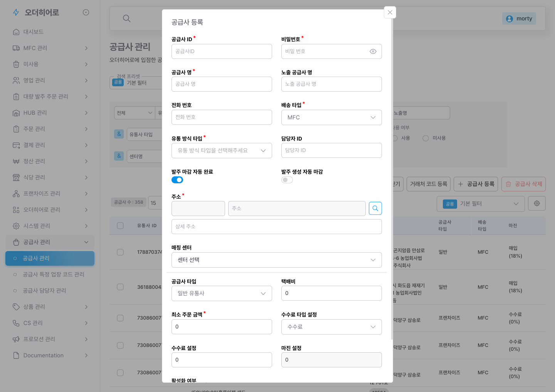
Task: Click the table settings gear icon
Action: pyautogui.click(x=537, y=203)
